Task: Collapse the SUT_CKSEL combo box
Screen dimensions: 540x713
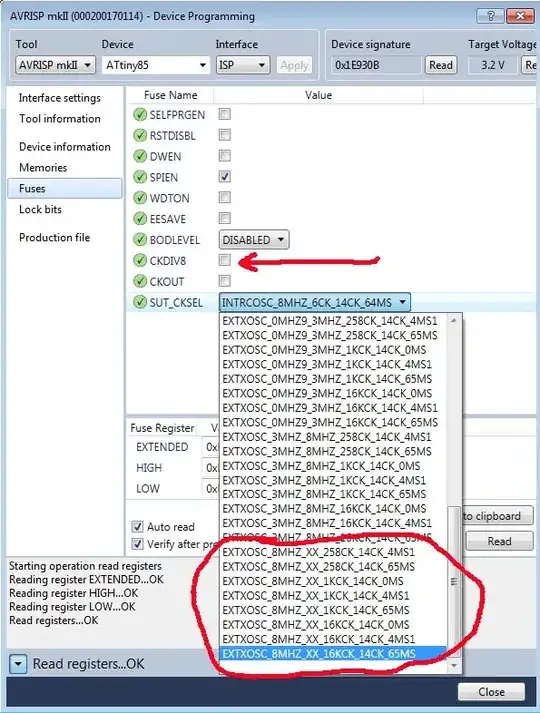Action: [315, 302]
